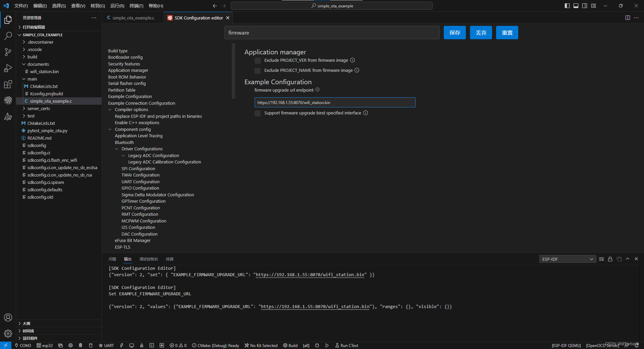Screen dimensions: 644x349
Task: Click the build, flash and monitor flame icon
Action: (x=142, y=346)
